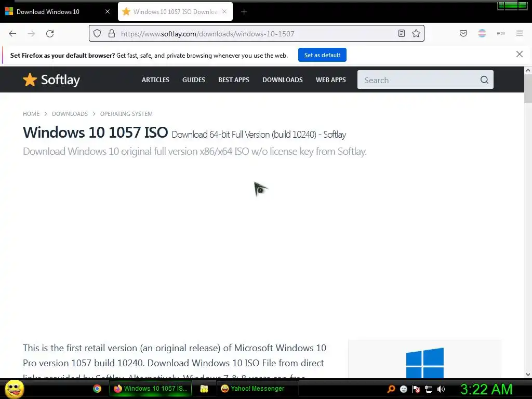Screen dimensions: 532x399
Task: Close the Windows 10 1057 ISO tab
Action: pos(224,11)
